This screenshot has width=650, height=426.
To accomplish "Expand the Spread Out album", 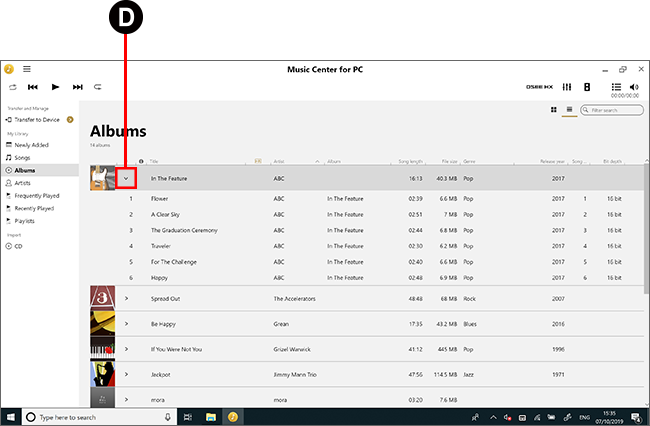I will (126, 298).
